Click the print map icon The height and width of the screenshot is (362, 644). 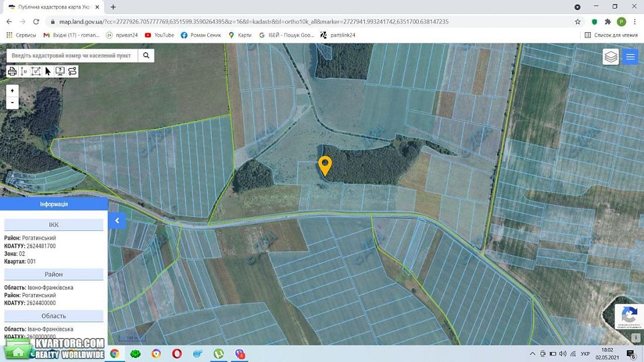tap(12, 71)
